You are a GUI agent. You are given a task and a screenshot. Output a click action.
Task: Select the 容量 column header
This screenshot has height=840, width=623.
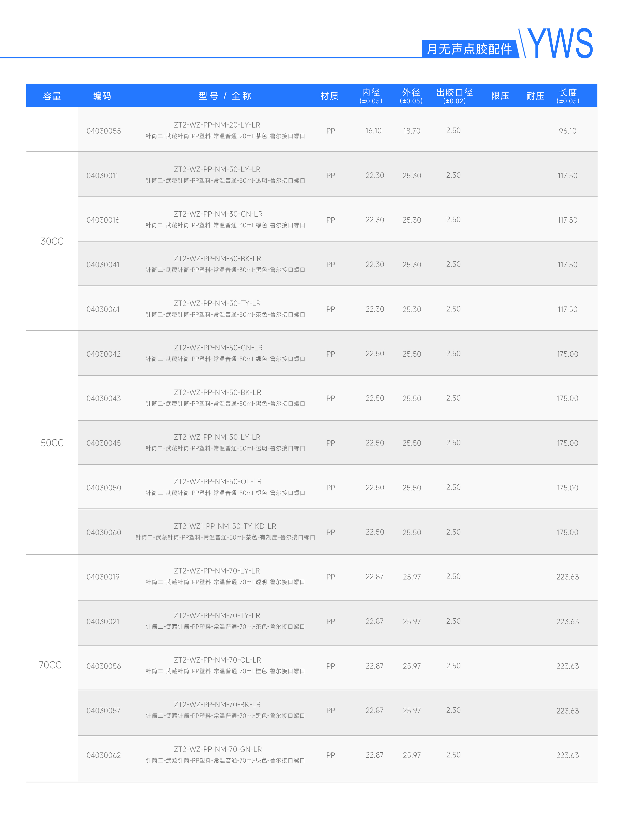52,96
